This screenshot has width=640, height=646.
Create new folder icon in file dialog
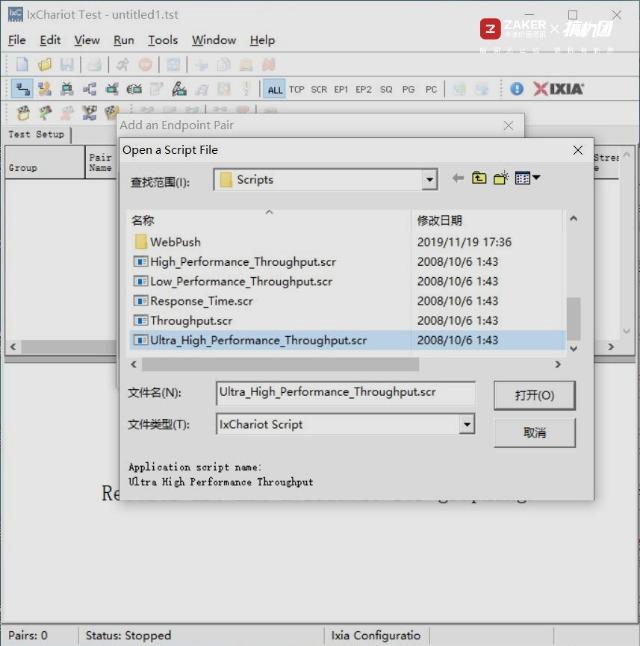coord(501,178)
